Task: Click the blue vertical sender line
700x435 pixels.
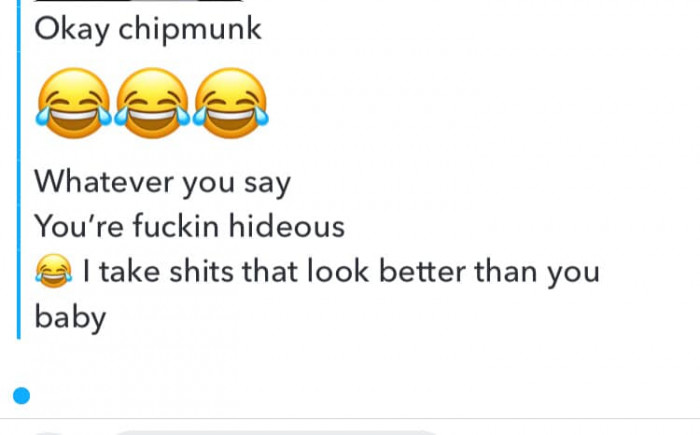Action: click(x=19, y=170)
